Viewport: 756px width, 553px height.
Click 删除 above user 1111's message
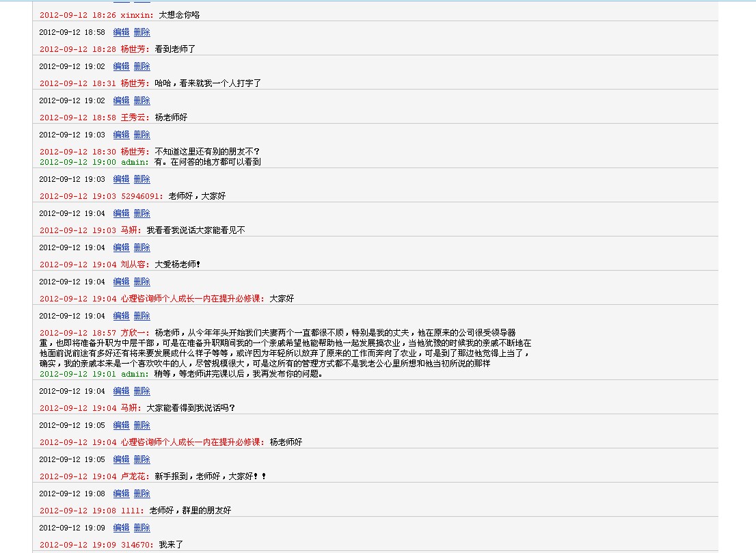(141, 494)
